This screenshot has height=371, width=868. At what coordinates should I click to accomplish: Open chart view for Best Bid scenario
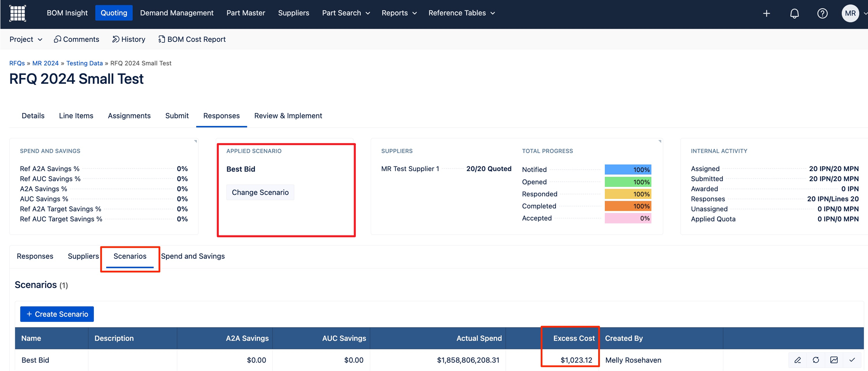834,360
